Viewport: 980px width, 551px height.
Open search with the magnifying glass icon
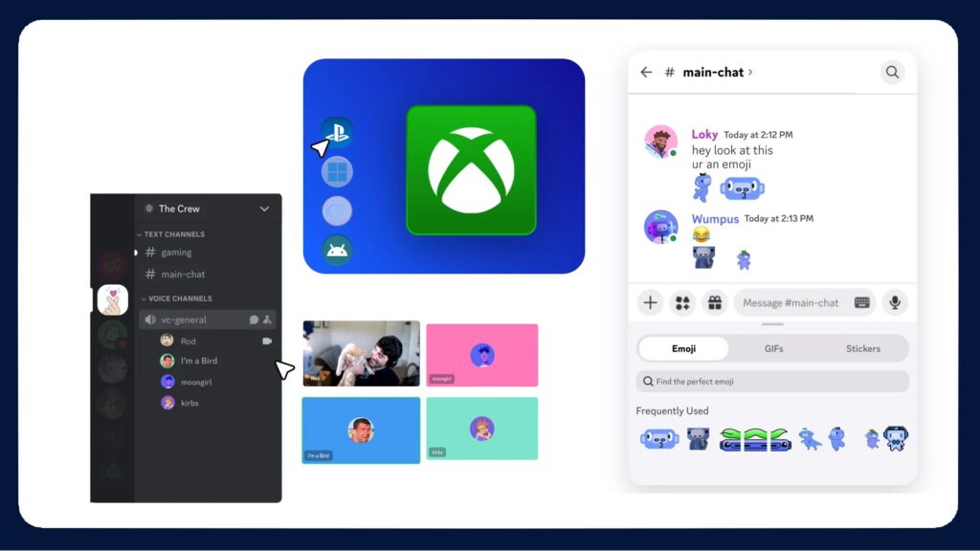893,73
